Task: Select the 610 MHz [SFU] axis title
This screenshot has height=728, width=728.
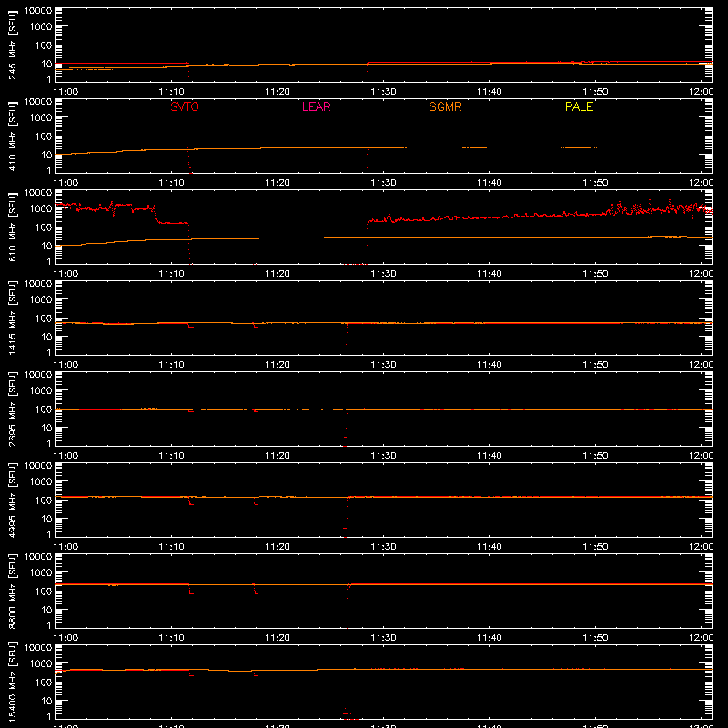Action: (12, 227)
